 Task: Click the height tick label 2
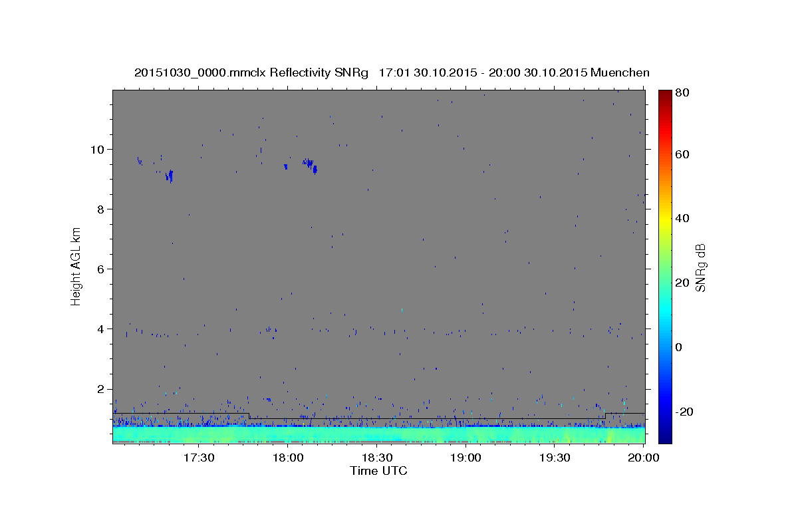tap(101, 389)
